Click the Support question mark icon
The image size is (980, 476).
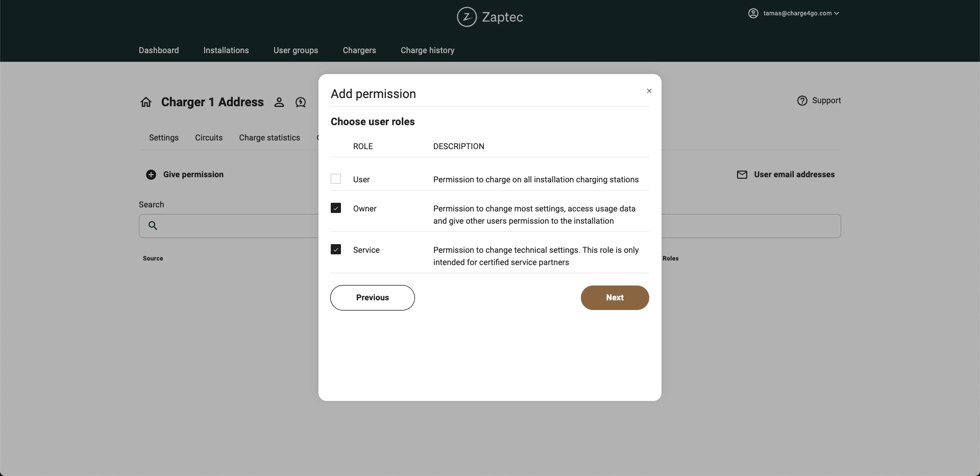coord(802,101)
